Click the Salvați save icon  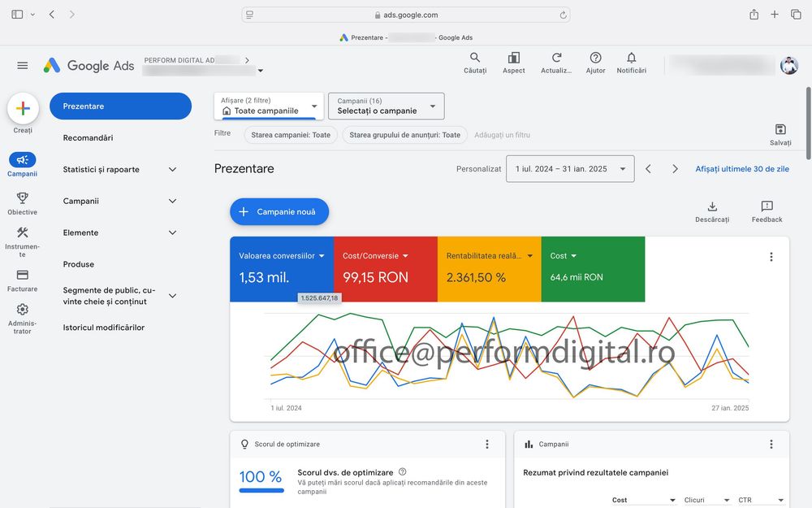[x=780, y=135]
